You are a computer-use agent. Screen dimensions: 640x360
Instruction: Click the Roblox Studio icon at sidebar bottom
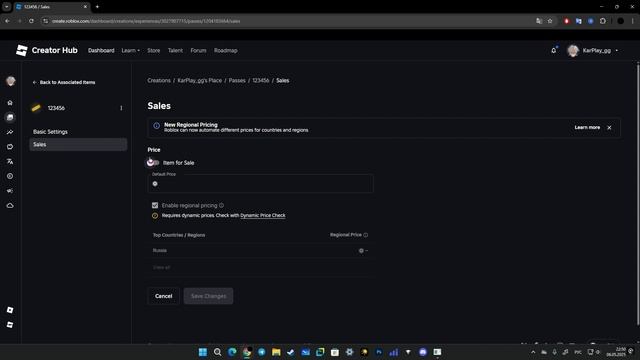click(10, 325)
